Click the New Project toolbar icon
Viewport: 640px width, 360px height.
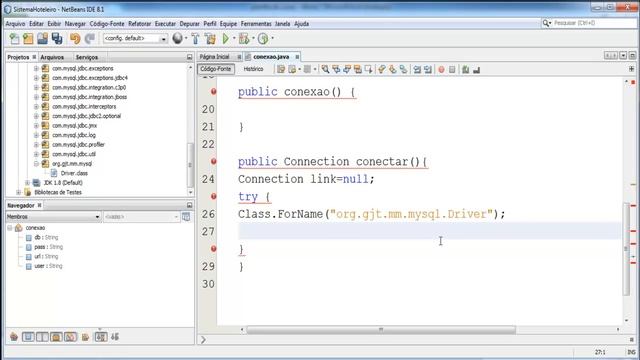pos(28,39)
